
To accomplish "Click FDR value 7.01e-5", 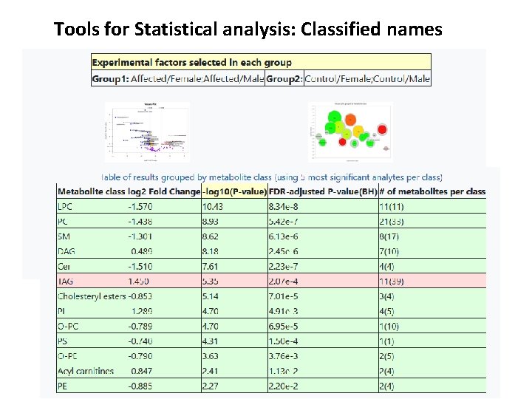I will click(x=283, y=296).
